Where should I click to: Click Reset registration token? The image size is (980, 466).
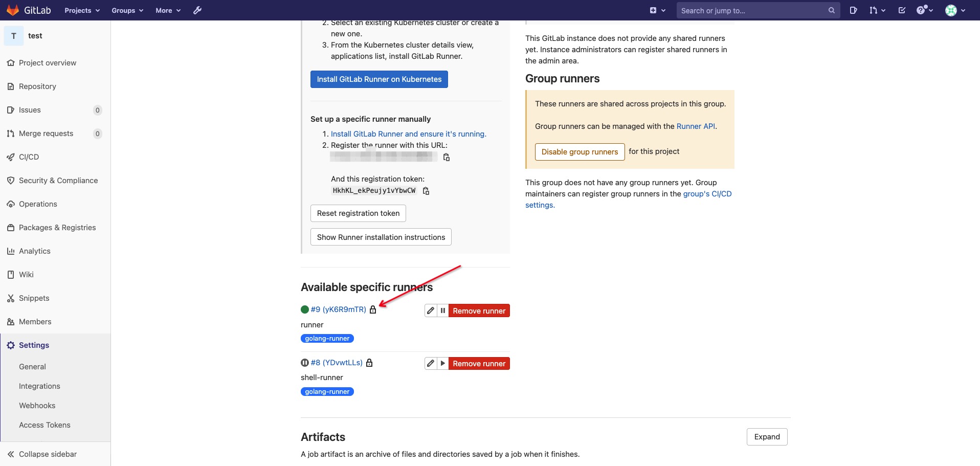click(x=358, y=213)
